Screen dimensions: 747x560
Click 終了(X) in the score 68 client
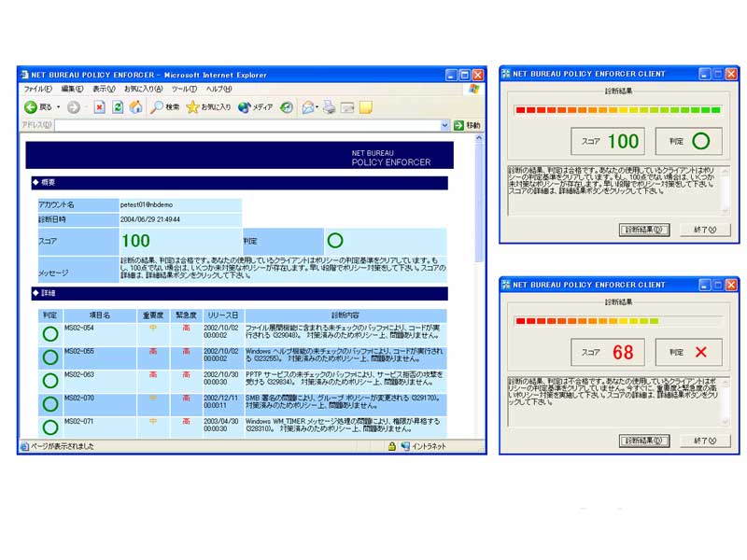(705, 441)
